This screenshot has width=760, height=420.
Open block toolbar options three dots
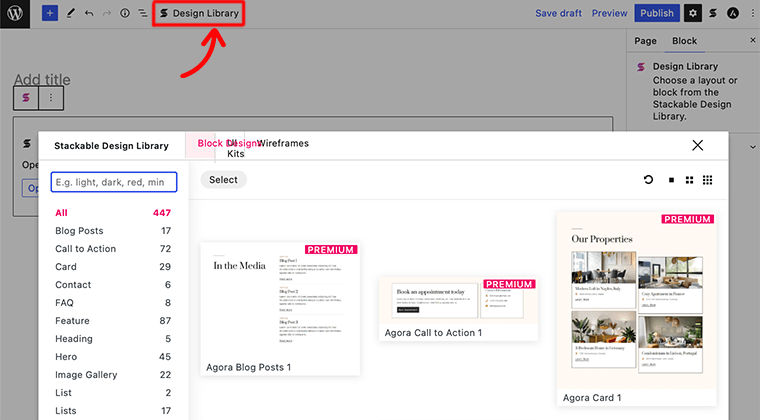[51, 98]
